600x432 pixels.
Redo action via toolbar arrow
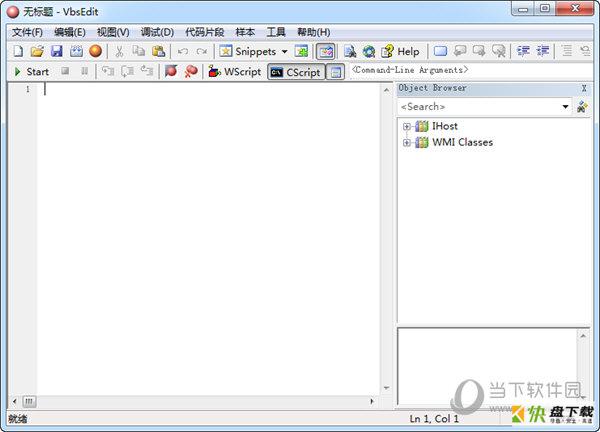pyautogui.click(x=202, y=51)
